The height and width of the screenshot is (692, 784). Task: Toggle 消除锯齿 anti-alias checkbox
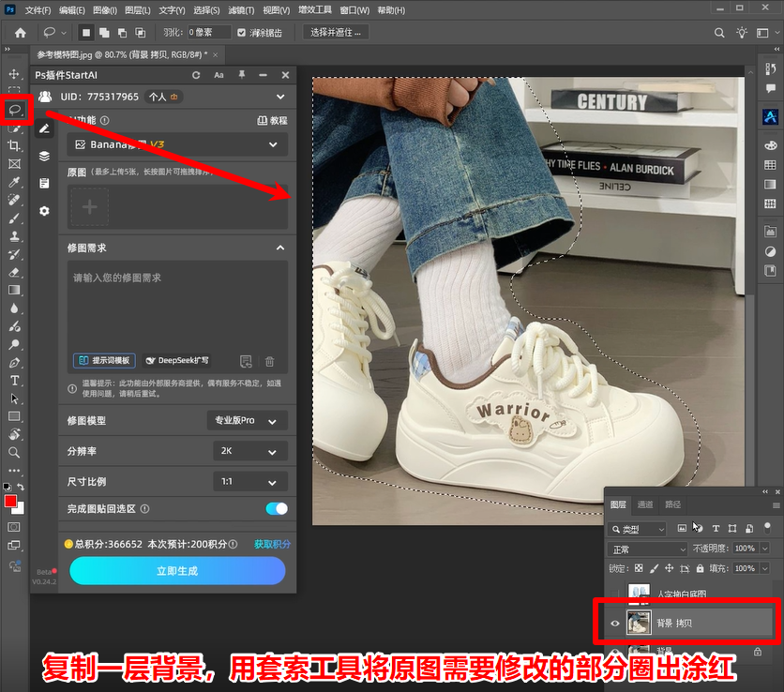coord(242,33)
